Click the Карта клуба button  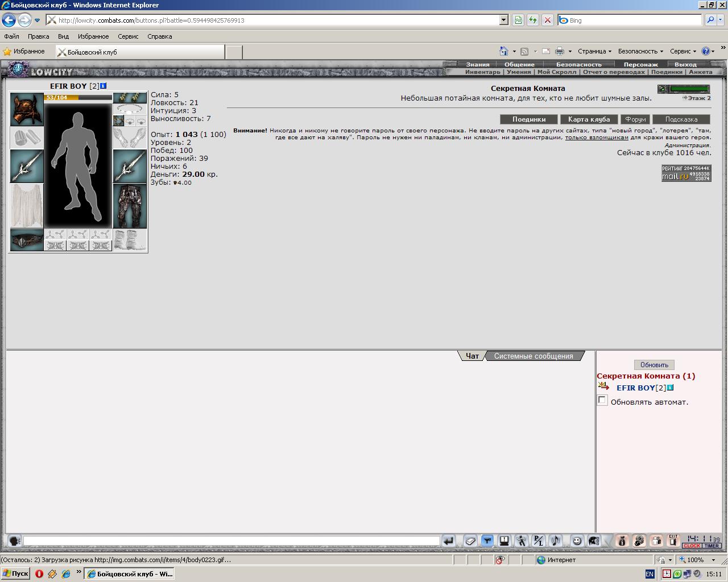click(x=589, y=119)
